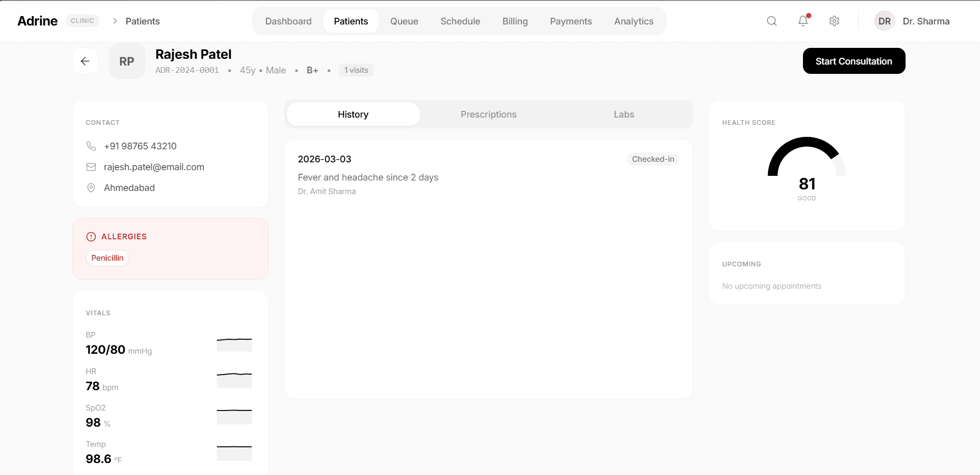Switch to the Prescriptions tab

point(488,114)
